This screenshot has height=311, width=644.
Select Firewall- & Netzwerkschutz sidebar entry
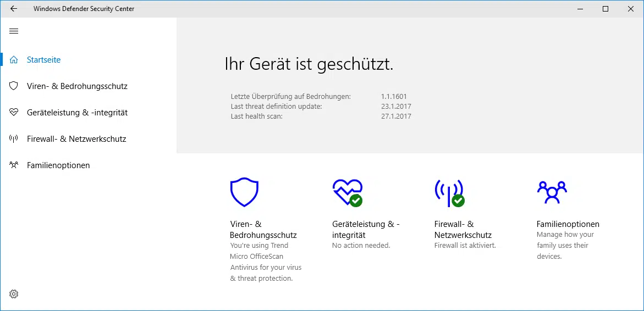click(76, 139)
